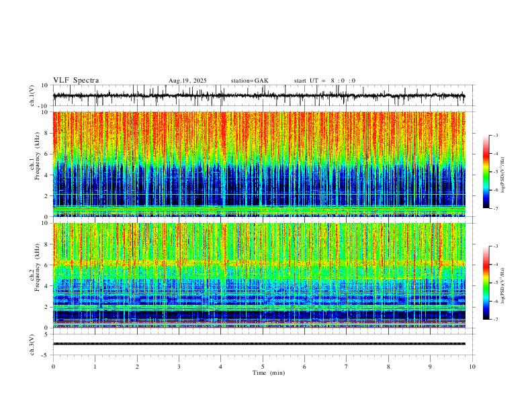
Task: Click the 'Time (min)' axis label
Action: 269,373
